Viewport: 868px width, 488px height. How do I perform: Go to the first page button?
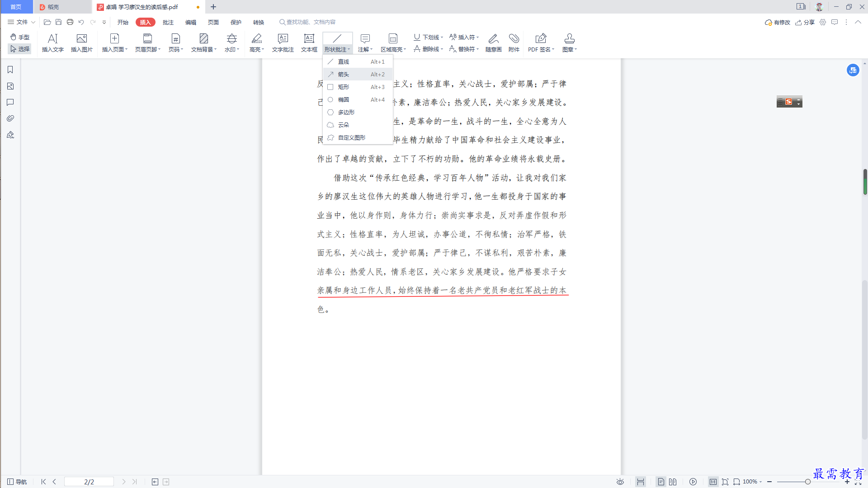tap(43, 482)
